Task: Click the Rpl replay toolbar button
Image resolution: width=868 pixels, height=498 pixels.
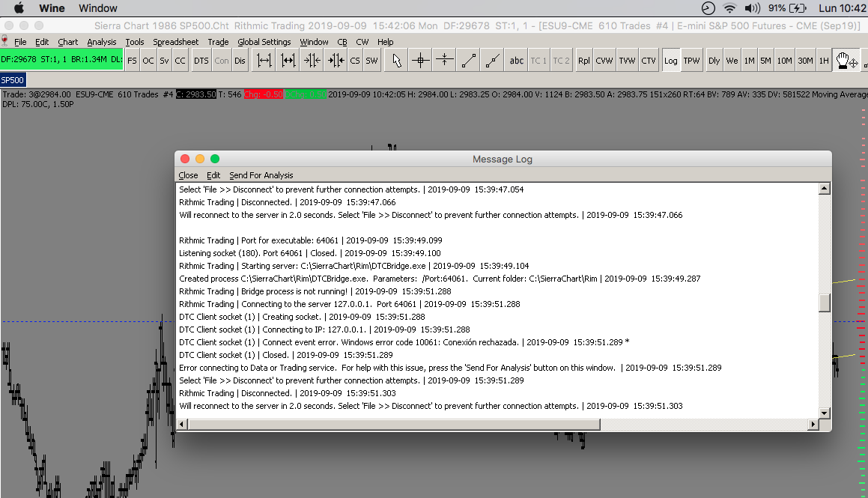Action: tap(583, 61)
